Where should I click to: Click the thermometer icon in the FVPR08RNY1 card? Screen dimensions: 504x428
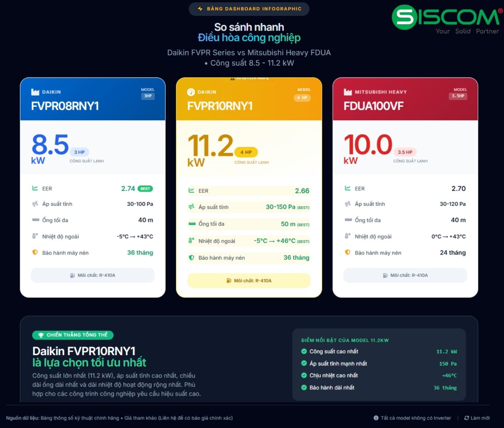click(35, 236)
